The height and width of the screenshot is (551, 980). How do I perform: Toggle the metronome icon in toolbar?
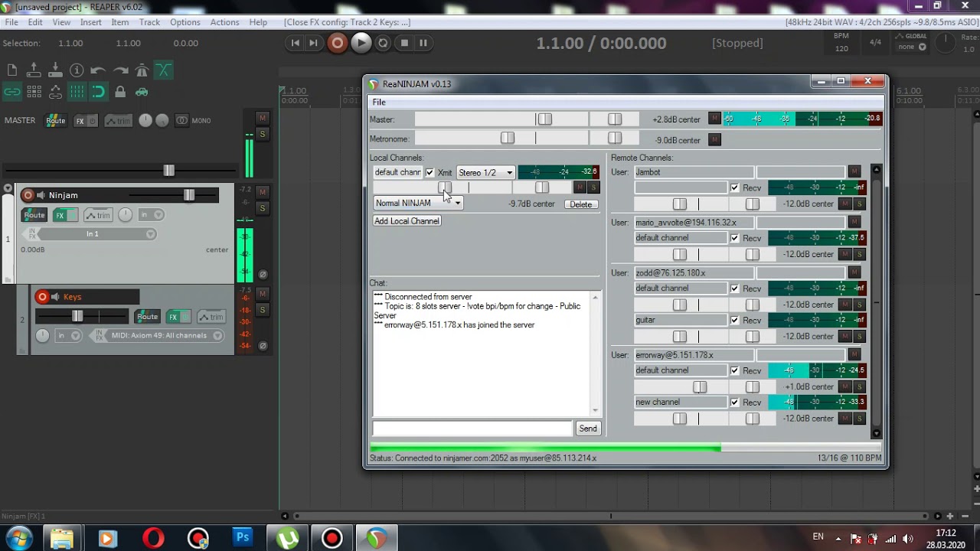pos(142,70)
